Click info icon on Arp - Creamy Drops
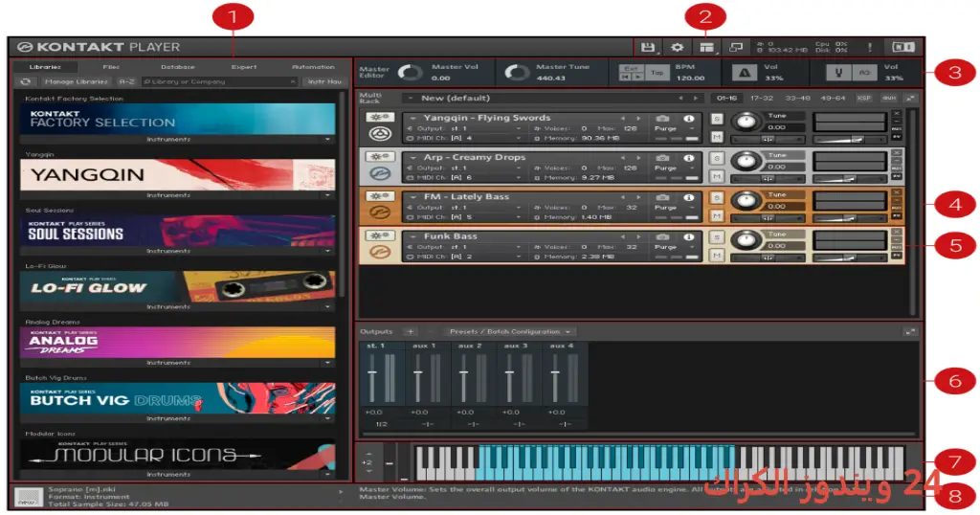Screen dimensions: 980x515 coord(688,158)
